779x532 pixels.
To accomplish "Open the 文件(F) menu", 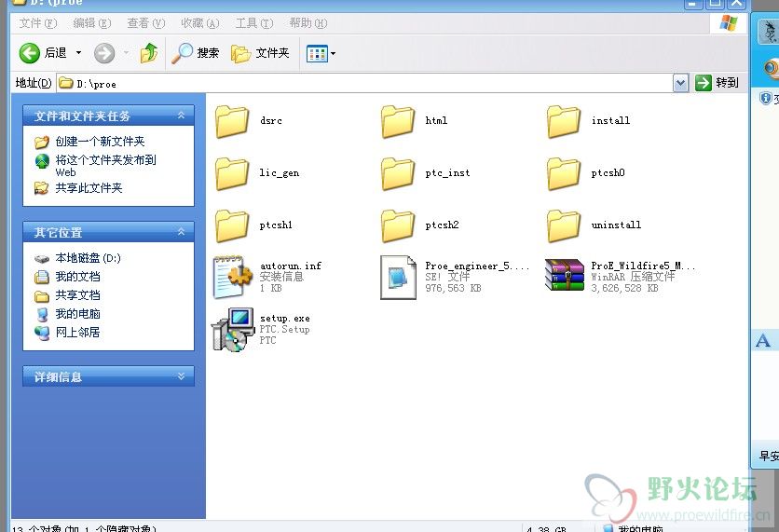I will [x=38, y=23].
